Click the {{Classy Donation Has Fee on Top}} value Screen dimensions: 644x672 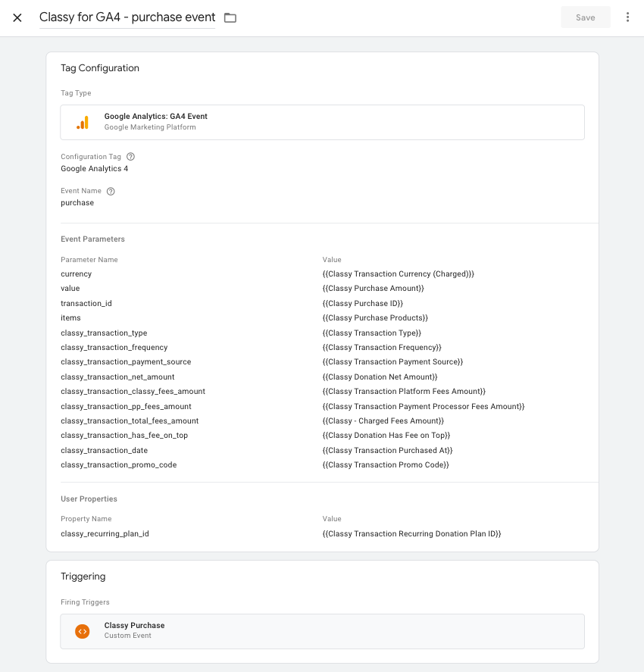386,436
